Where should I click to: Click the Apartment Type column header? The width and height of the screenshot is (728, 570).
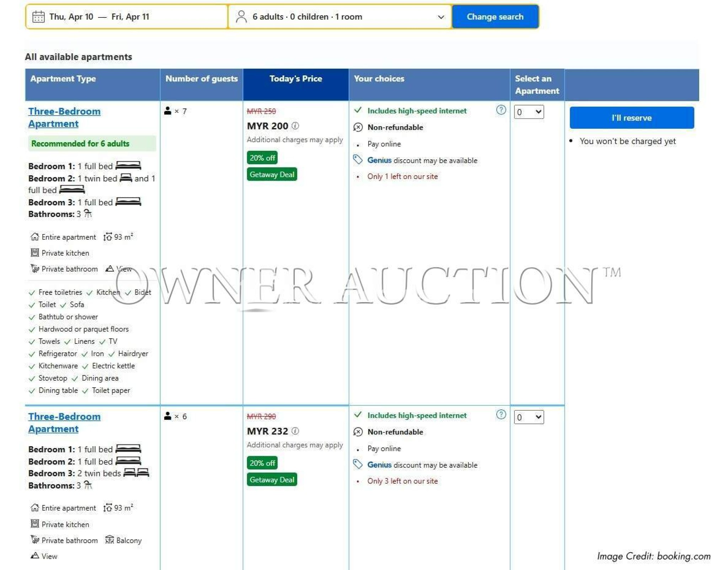click(x=63, y=79)
